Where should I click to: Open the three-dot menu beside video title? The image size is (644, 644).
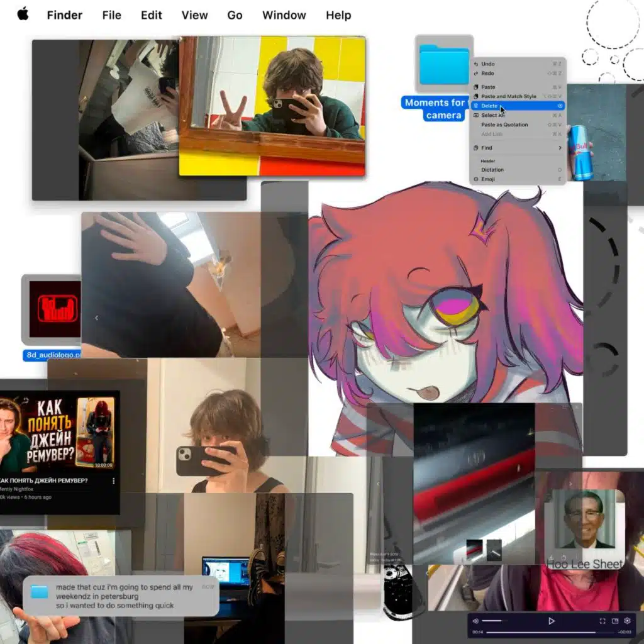(x=113, y=480)
